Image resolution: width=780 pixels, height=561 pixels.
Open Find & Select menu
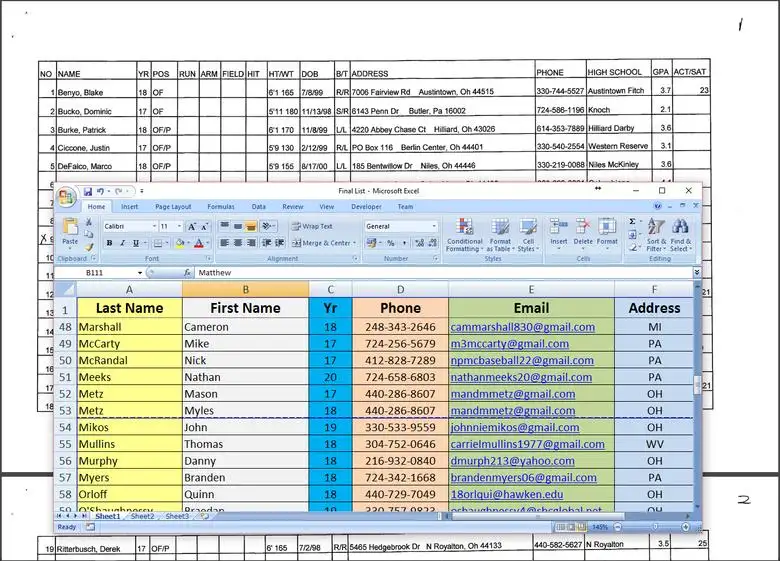[x=680, y=235]
